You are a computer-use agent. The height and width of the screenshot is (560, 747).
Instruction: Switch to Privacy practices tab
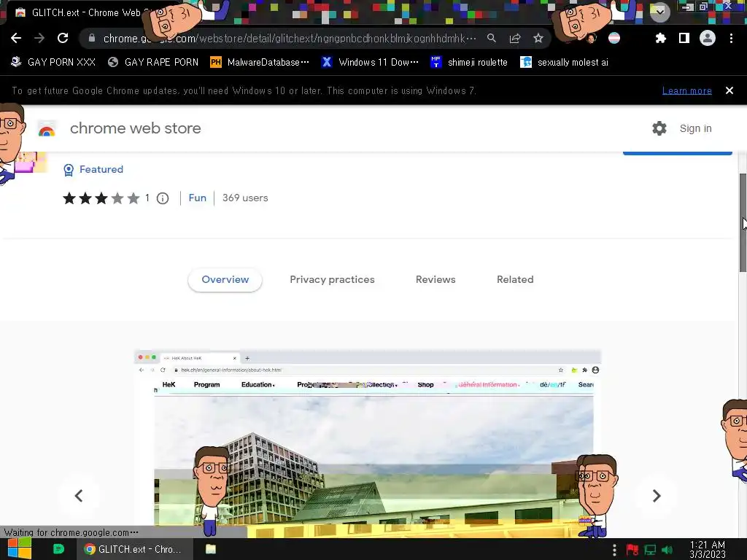point(332,279)
